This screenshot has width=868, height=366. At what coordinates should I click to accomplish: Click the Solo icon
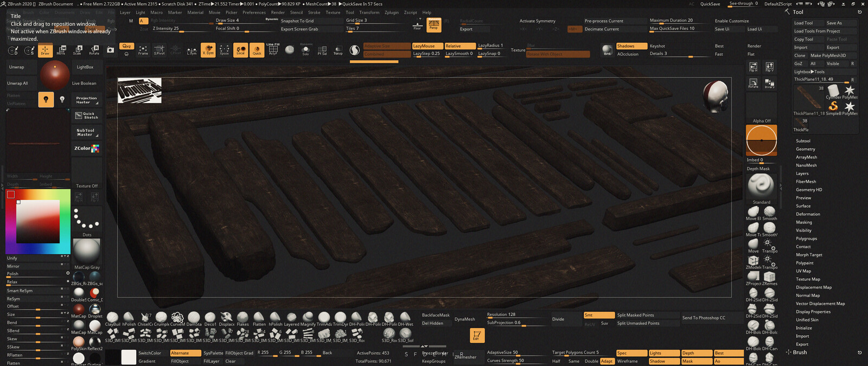(x=306, y=50)
